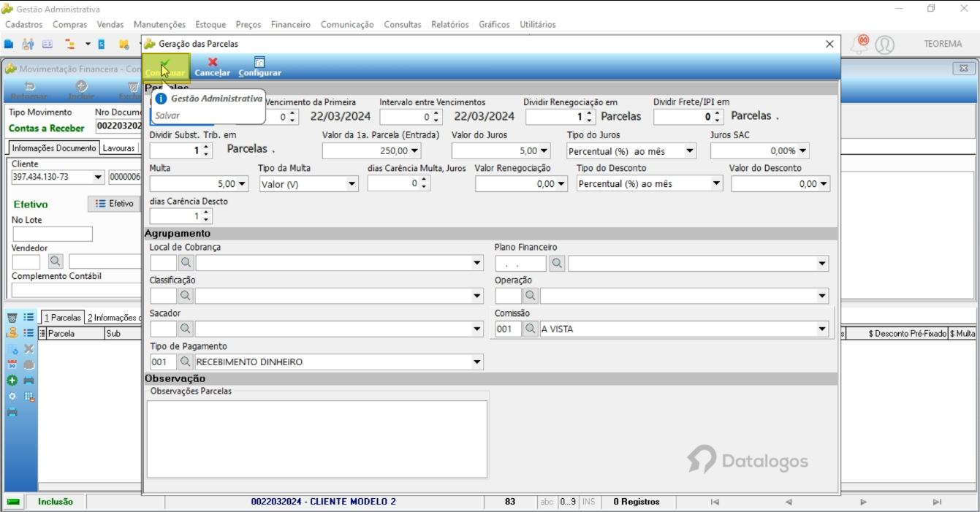Image resolution: width=980 pixels, height=512 pixels.
Task: Open the Configurar toolbar icon
Action: coord(259,62)
